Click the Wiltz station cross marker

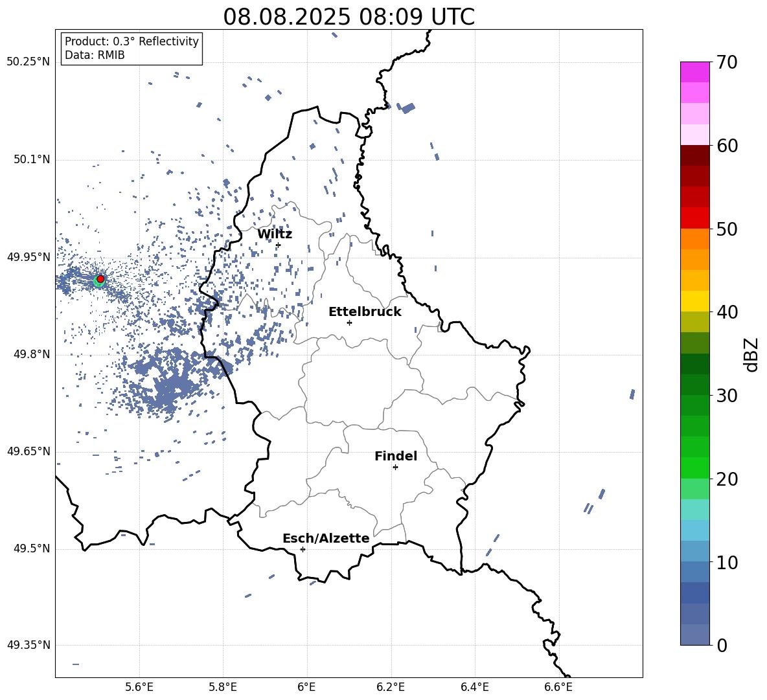pyautogui.click(x=279, y=245)
